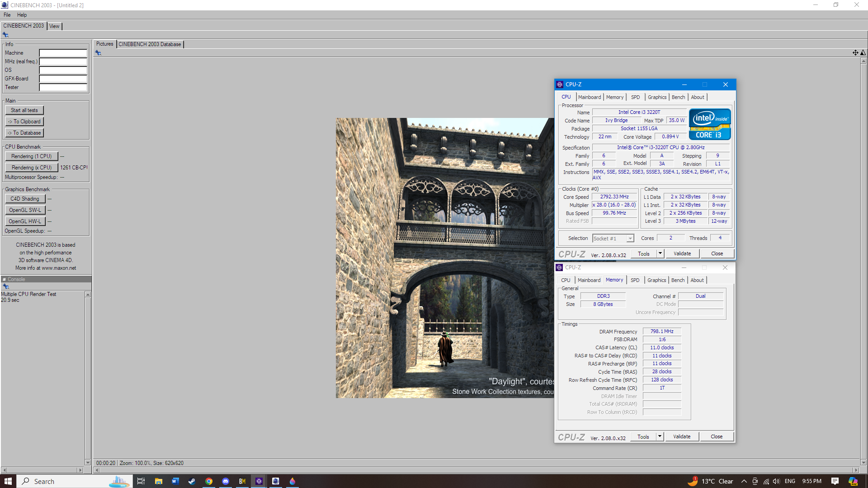Viewport: 868px width, 488px height.
Task: Open the File menu
Action: coord(7,15)
